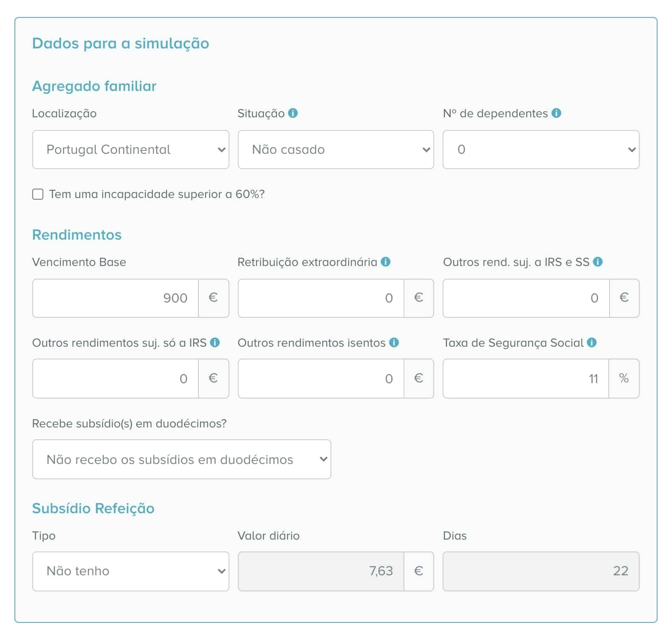This screenshot has height=639, width=672.
Task: Show info for Retribuição extraordinária
Action: click(x=385, y=262)
